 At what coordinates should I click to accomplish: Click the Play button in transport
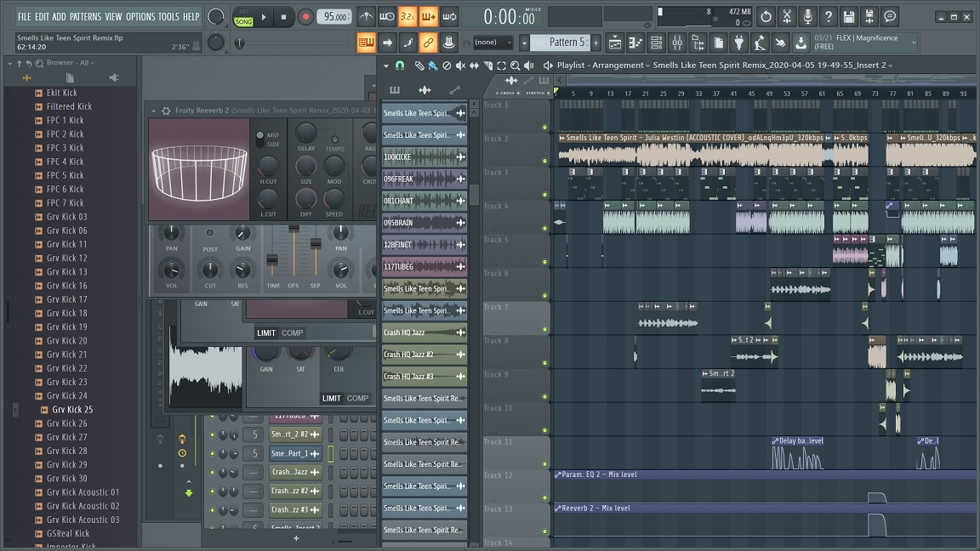pyautogui.click(x=264, y=18)
